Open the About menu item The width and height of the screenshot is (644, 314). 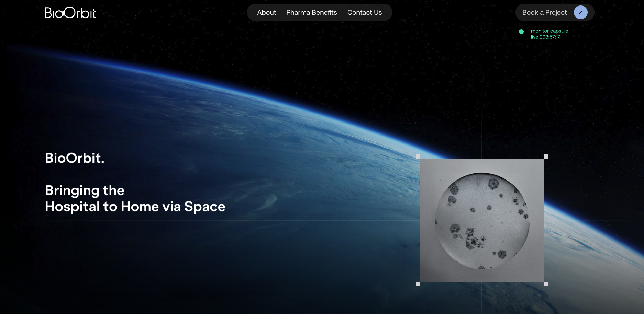(267, 12)
